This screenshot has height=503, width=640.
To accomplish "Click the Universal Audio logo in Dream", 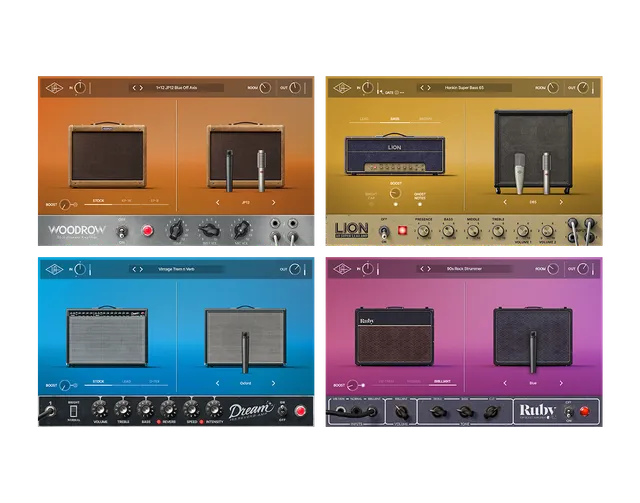I will pos(54,269).
